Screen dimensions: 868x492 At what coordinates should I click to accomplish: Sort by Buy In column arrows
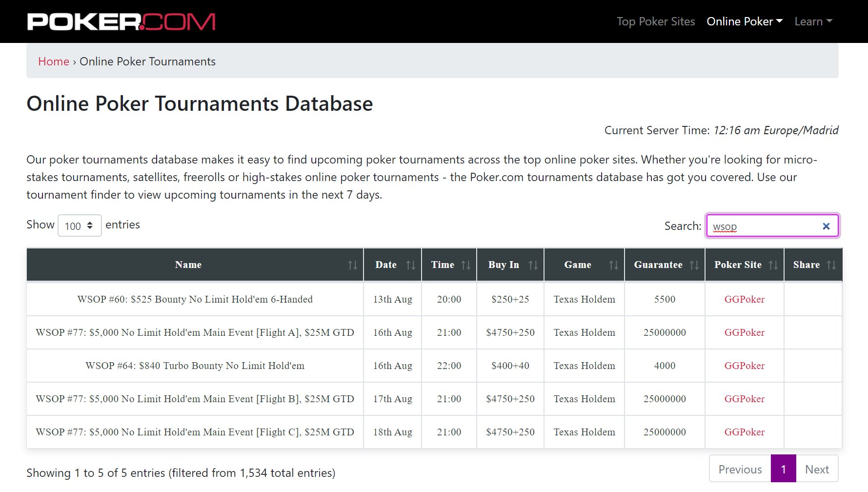533,265
